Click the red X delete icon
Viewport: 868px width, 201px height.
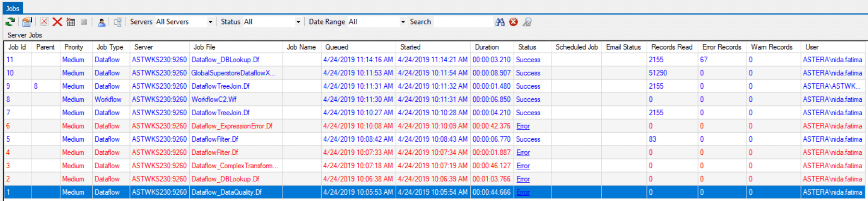(x=57, y=22)
